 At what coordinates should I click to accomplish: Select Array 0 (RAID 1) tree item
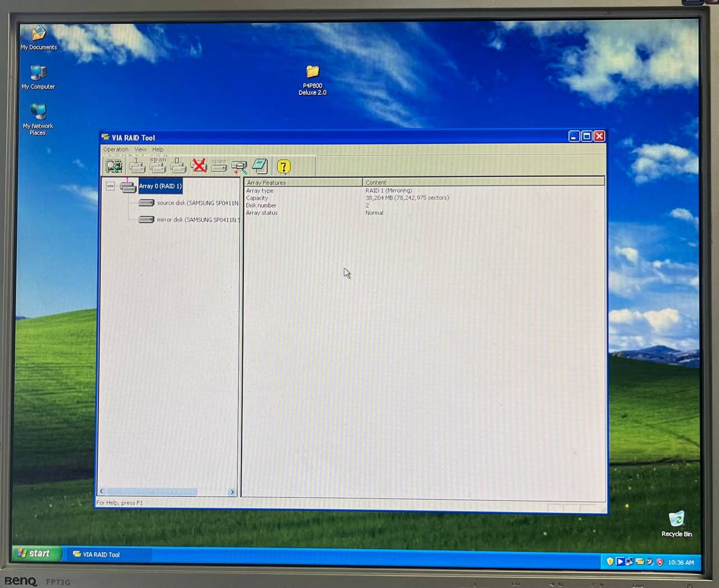(x=160, y=186)
